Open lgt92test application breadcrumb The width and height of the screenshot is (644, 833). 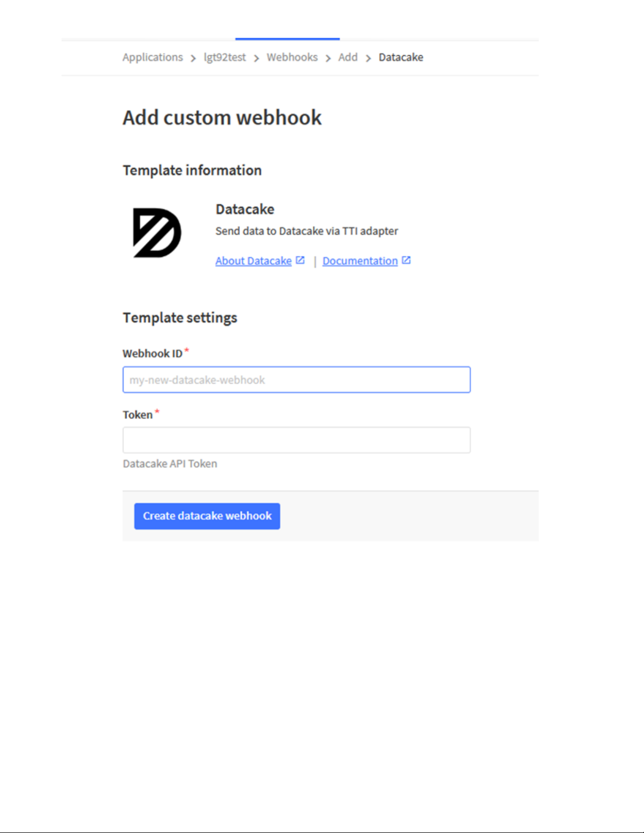(x=224, y=57)
